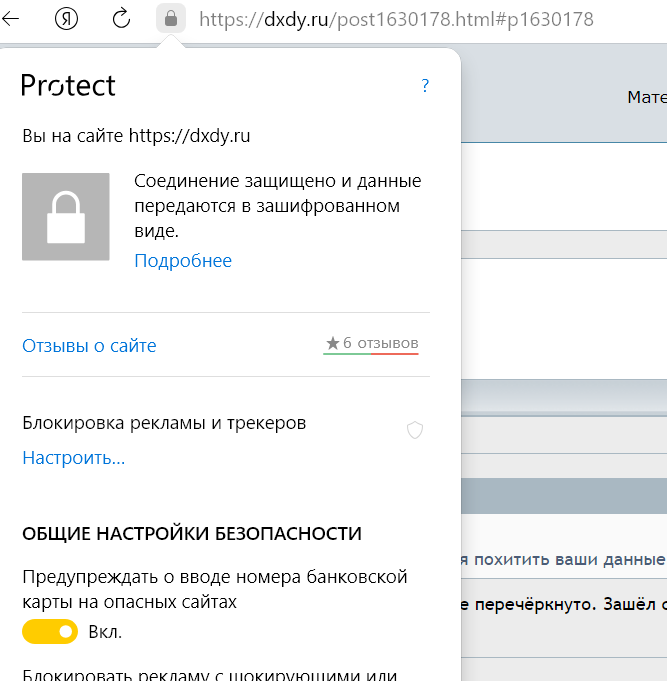
Task: Click 'ОБЩИЕ НАСТРОЙКИ БЕЗОПАСНОСТИ' heading
Action: point(192,533)
